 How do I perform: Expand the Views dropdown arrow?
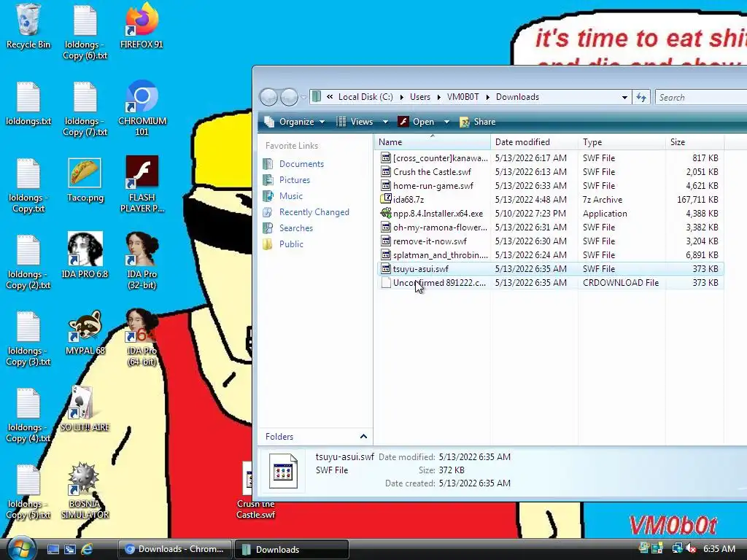point(385,122)
